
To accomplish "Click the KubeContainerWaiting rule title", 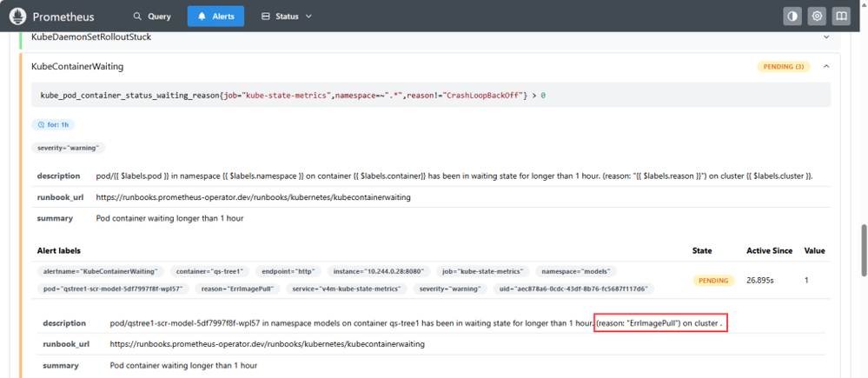I will point(77,66).
